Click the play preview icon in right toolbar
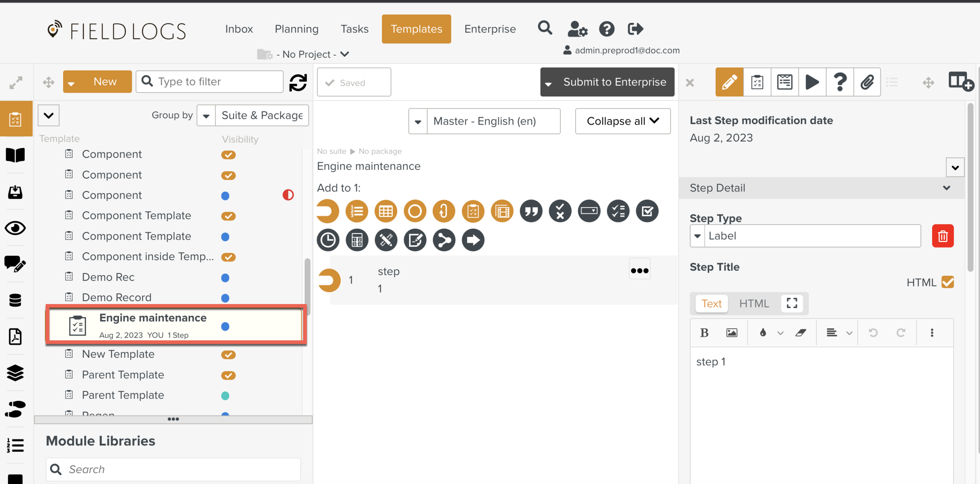Screen dimensions: 980x484 [x=812, y=82]
